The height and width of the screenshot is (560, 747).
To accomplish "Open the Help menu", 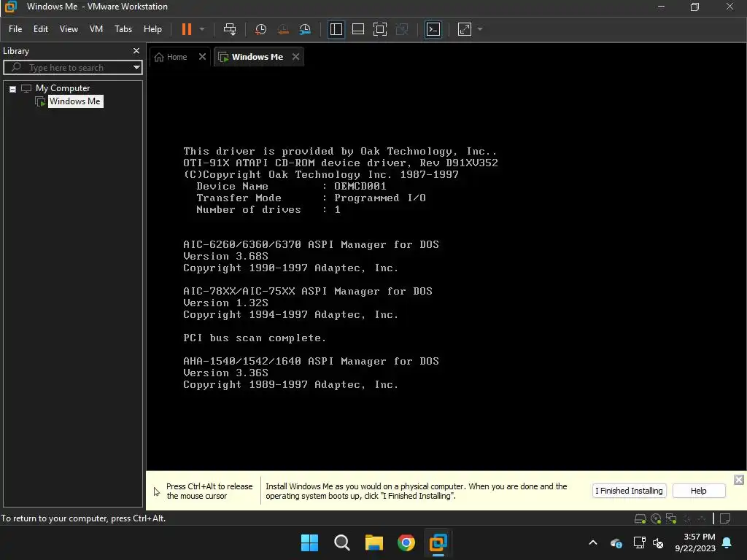I will (x=152, y=29).
